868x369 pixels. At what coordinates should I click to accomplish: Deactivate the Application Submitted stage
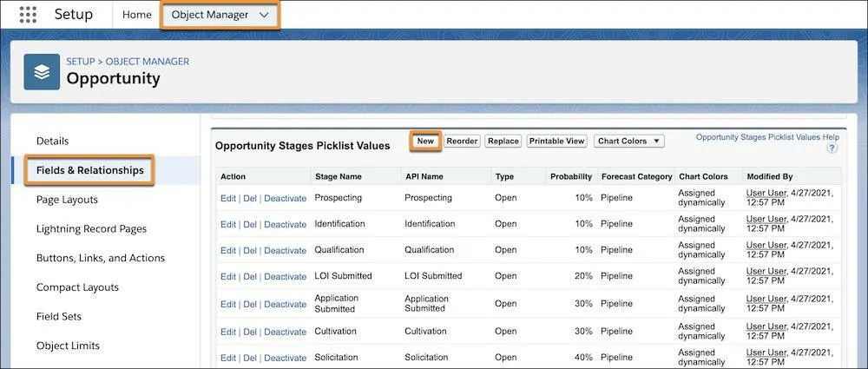(285, 304)
